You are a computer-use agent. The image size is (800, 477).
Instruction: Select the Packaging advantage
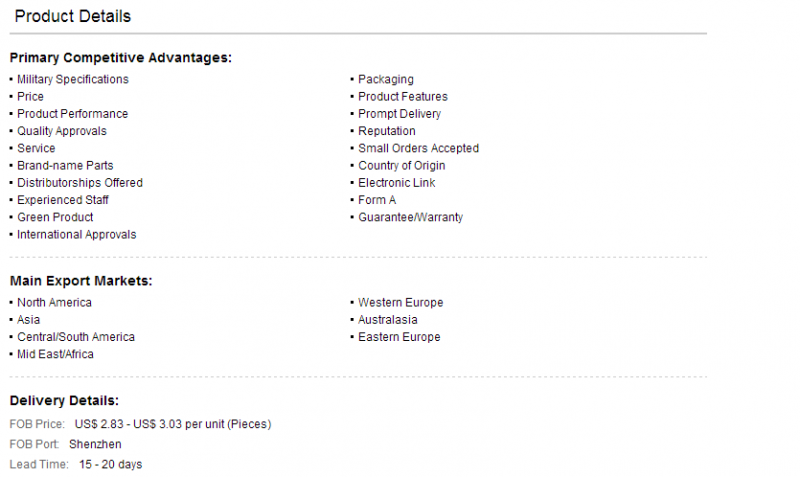(386, 80)
